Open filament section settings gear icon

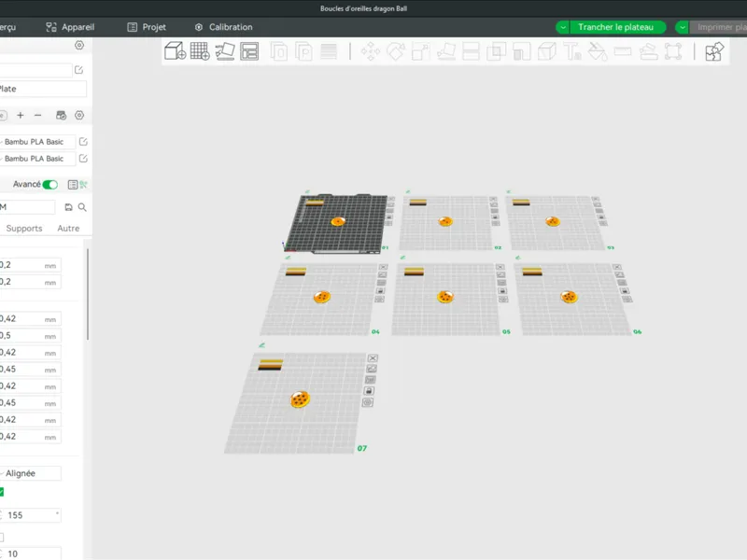pyautogui.click(x=79, y=115)
